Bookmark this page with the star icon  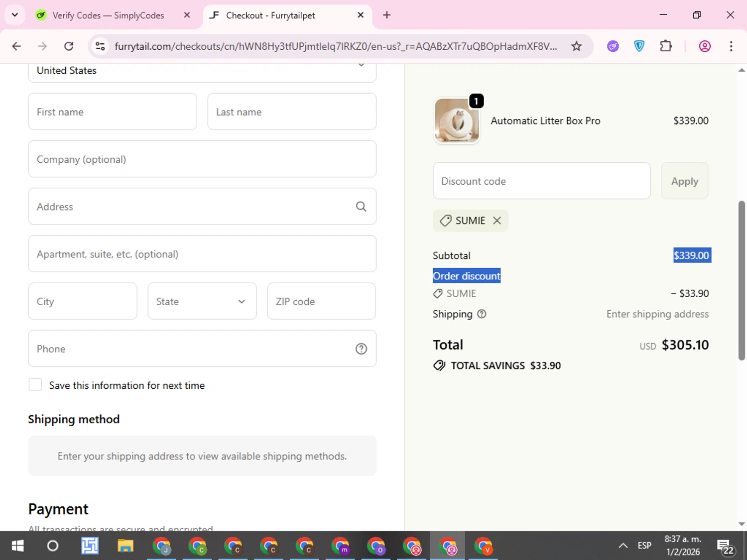coord(576,46)
